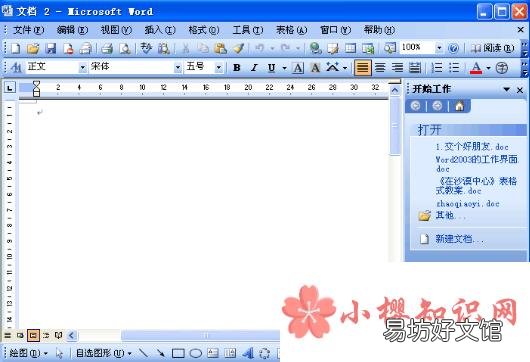
Task: Cut selection with the scissors icon
Action: coord(185,48)
